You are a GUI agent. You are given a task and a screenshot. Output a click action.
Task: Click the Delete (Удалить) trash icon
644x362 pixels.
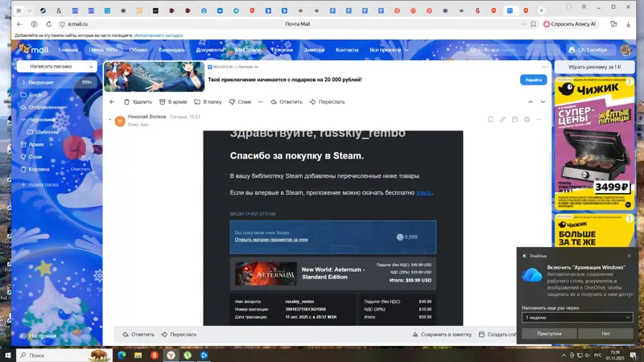(x=127, y=102)
